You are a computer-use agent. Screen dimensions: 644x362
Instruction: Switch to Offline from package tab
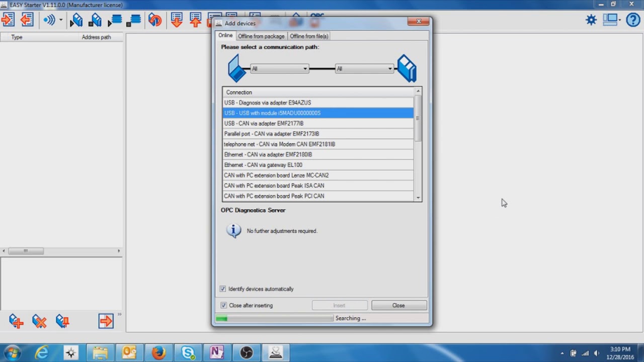(261, 36)
